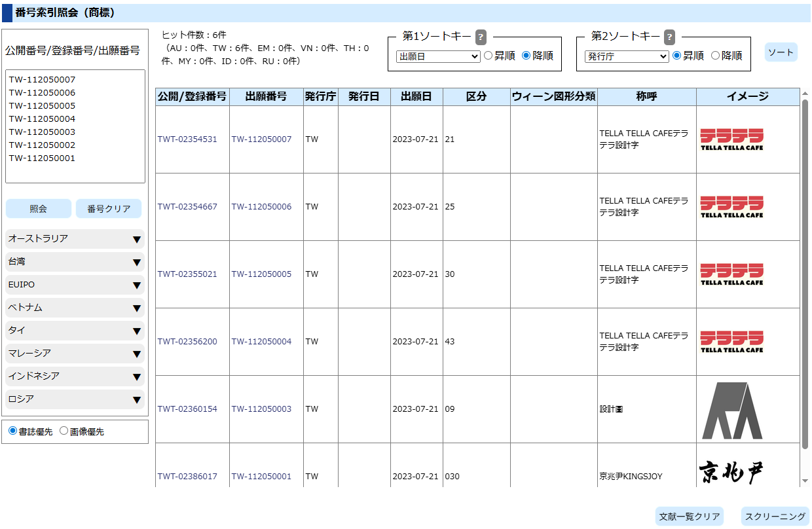The height and width of the screenshot is (529, 812).
Task: Open the 出願日 first sort key dropdown
Action: point(438,57)
